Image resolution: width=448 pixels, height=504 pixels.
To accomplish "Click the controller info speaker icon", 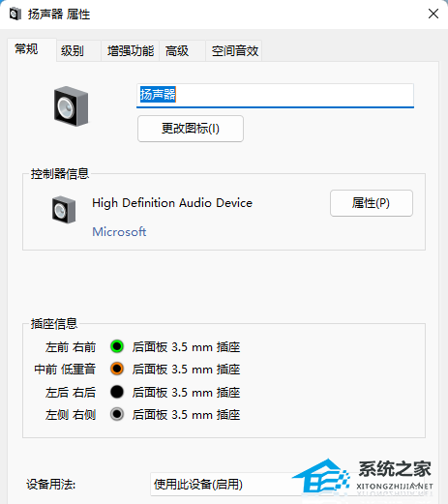I will click(x=64, y=210).
